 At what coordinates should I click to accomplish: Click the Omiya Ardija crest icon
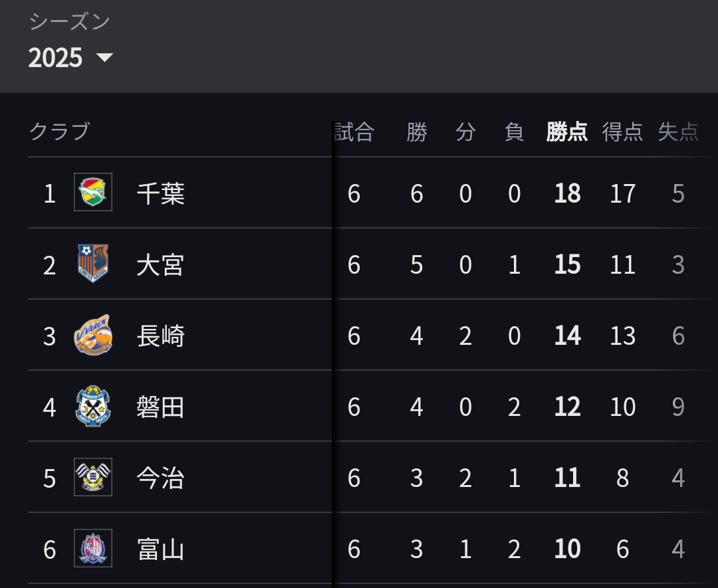click(x=93, y=263)
